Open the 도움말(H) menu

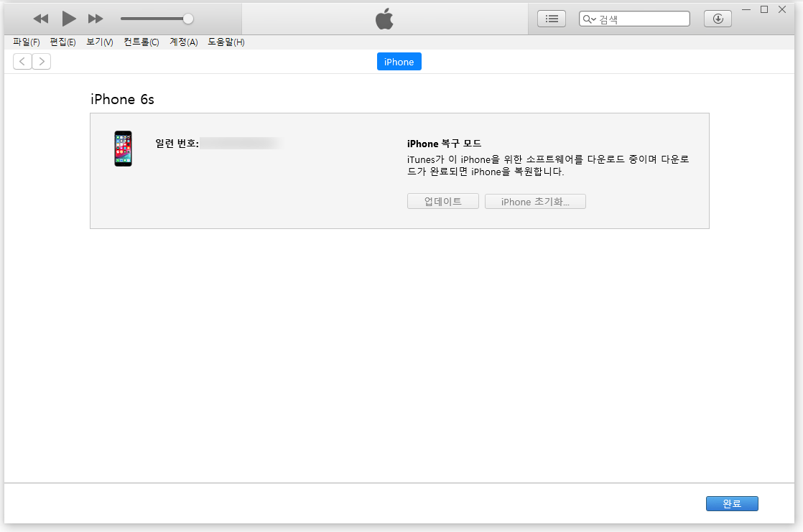[226, 42]
